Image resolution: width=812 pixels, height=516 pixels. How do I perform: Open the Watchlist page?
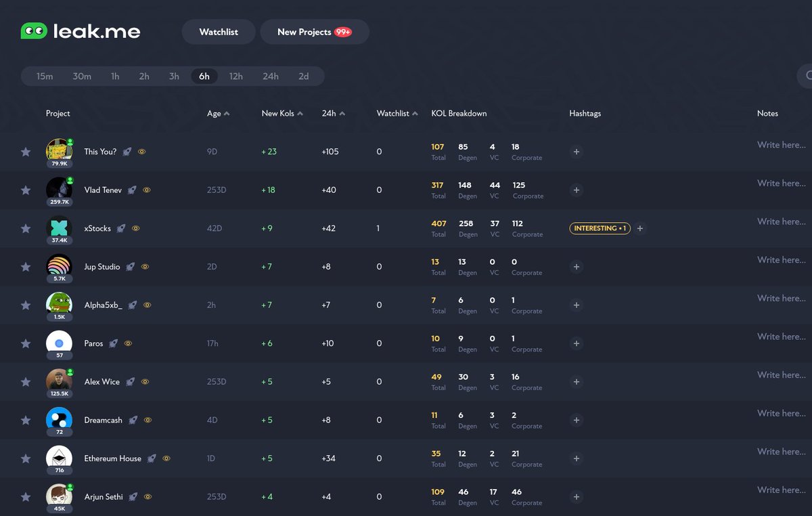pyautogui.click(x=218, y=31)
